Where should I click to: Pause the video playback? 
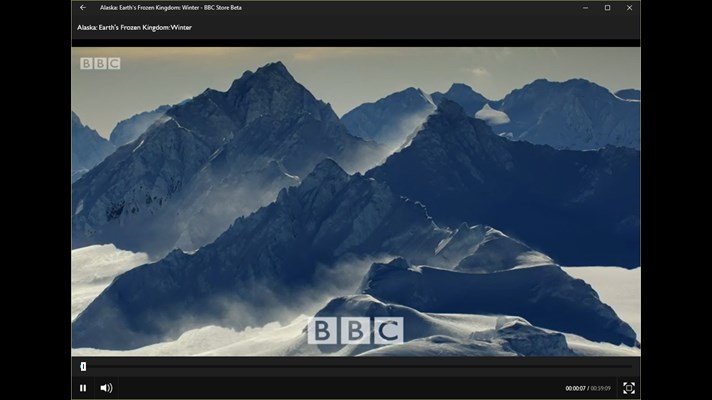click(x=83, y=388)
